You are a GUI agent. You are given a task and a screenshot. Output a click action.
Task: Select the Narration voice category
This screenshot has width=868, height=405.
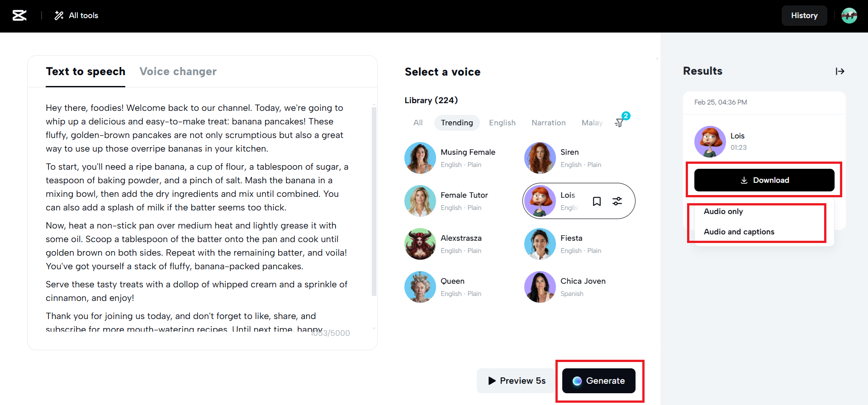[x=548, y=123]
